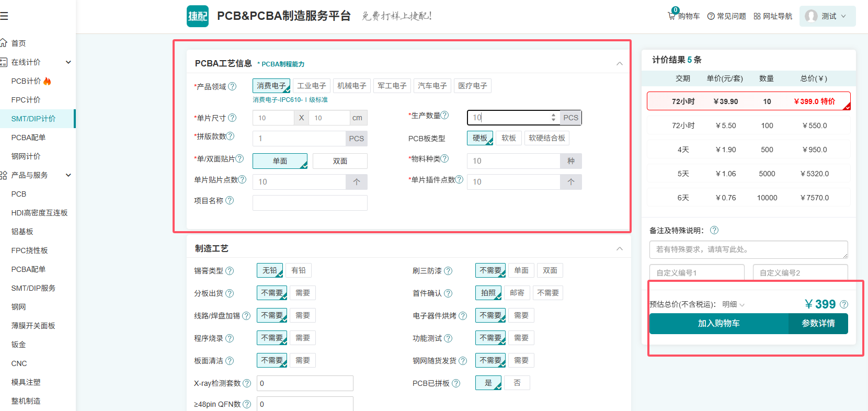868x411 pixels.
Task: Click the 项目名称 input field
Action: point(310,203)
